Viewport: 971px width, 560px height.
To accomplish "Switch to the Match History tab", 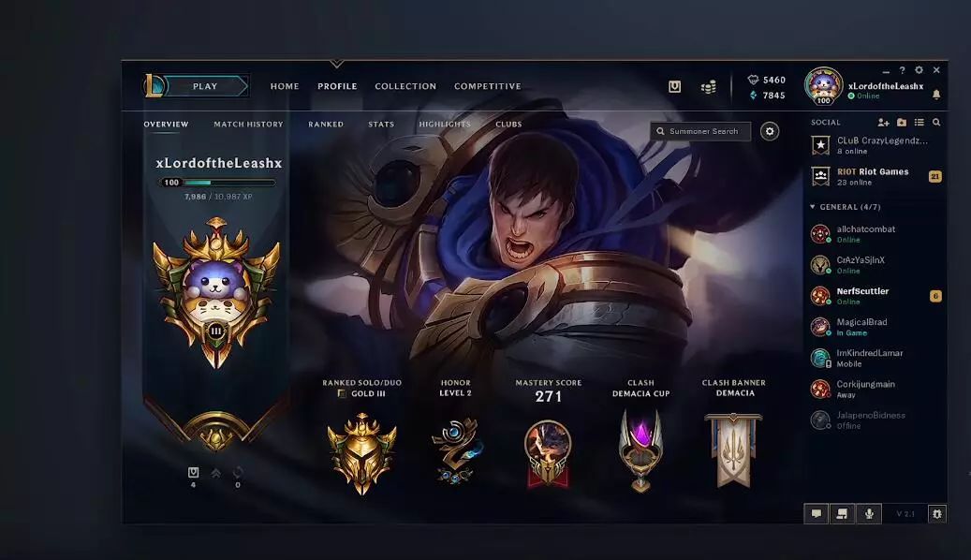I will coord(248,124).
